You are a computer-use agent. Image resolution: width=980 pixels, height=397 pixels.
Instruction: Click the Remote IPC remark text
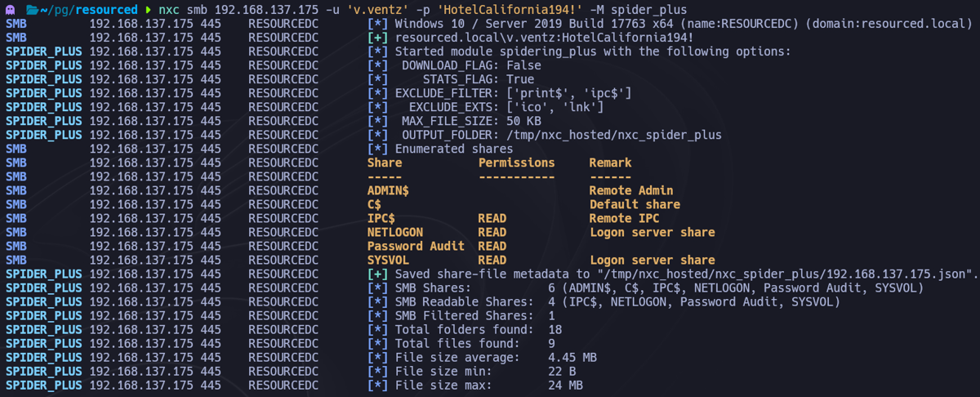pyautogui.click(x=624, y=218)
